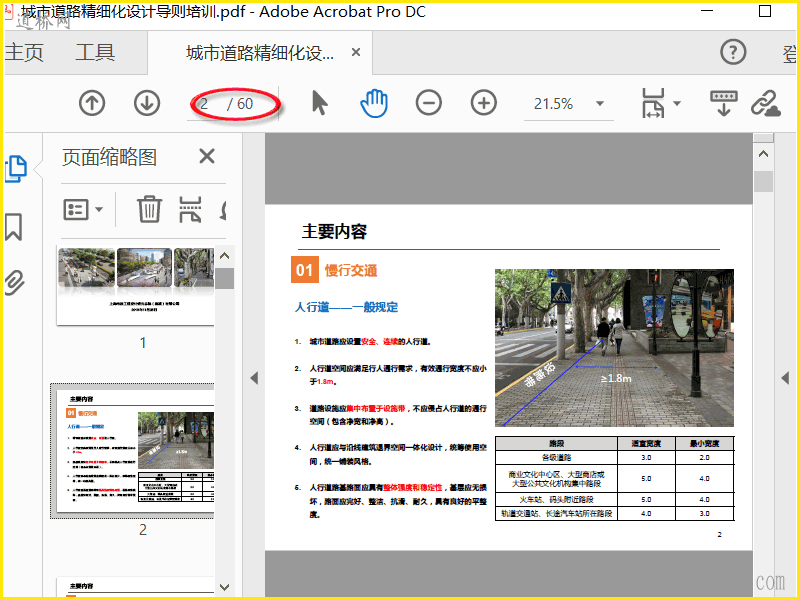Choose the arrow selection tool

pos(319,103)
